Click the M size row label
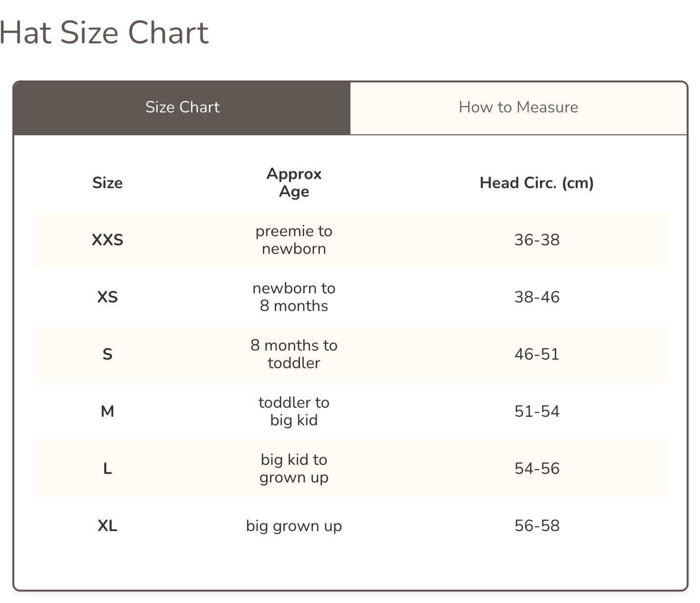This screenshot has width=700, height=603. point(108,412)
